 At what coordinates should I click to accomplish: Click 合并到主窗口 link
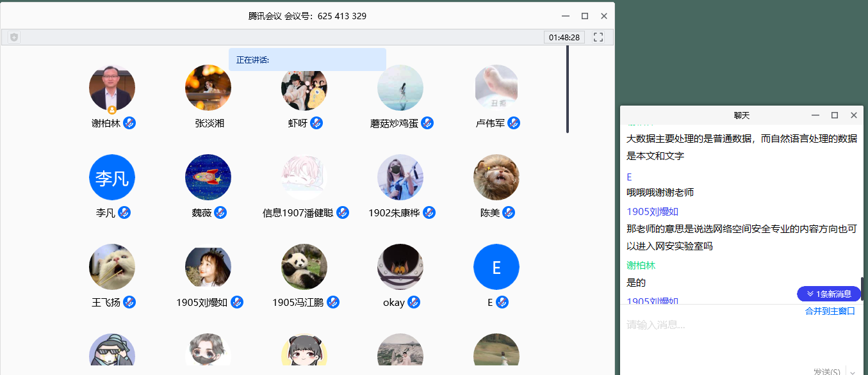(830, 311)
